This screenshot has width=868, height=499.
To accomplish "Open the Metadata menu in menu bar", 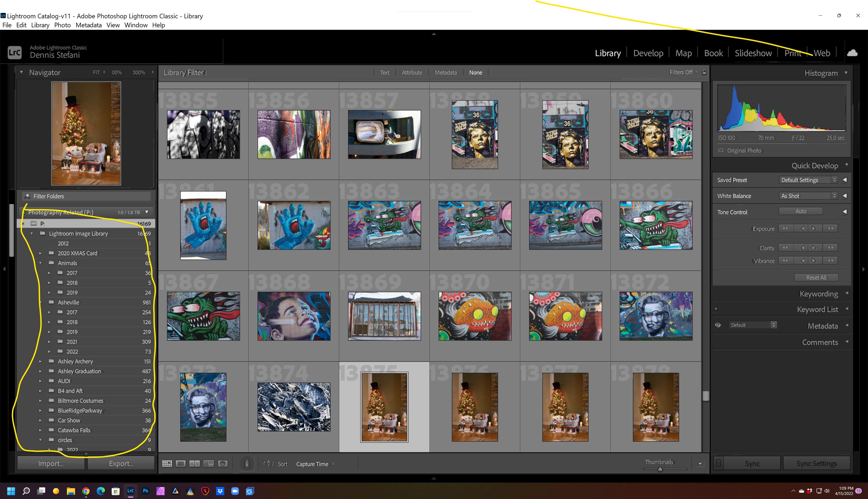I will coord(88,25).
